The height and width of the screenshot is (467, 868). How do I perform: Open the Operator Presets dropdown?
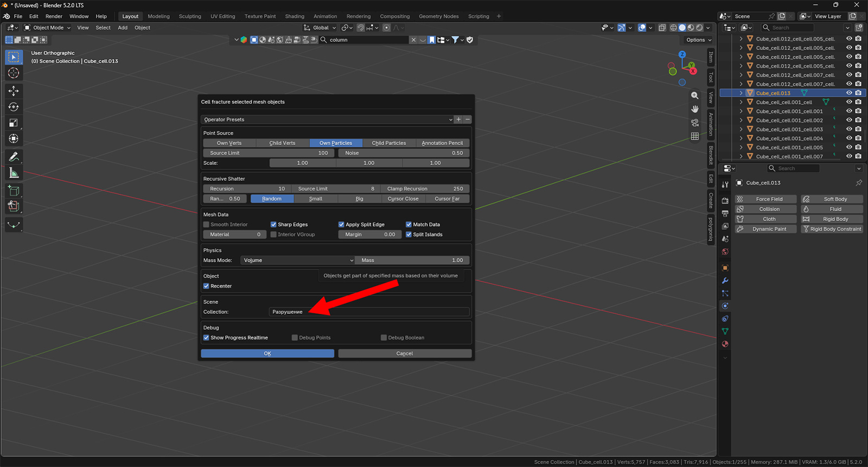pos(328,119)
